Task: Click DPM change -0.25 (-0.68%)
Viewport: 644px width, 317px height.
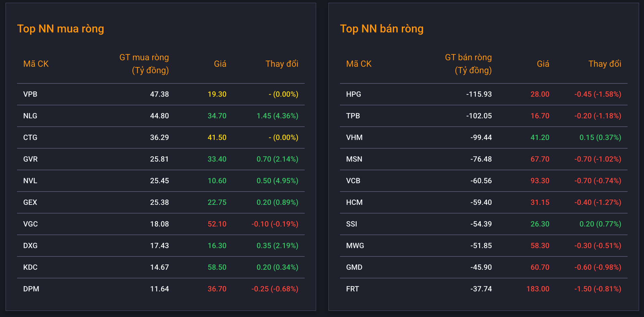Action: pyautogui.click(x=275, y=289)
